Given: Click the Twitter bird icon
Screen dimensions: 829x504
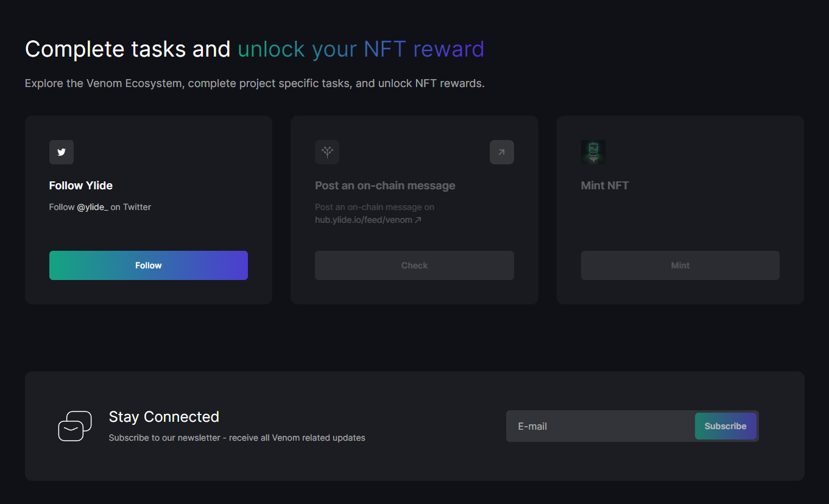Looking at the screenshot, I should [x=62, y=152].
